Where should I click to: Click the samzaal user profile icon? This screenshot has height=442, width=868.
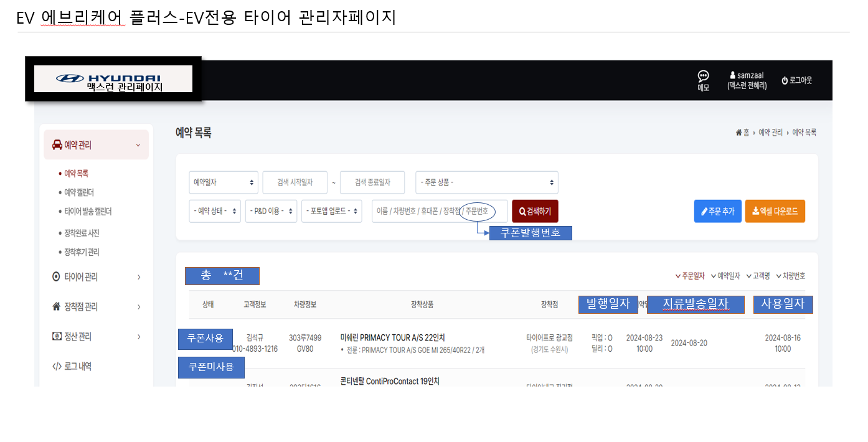click(x=733, y=75)
